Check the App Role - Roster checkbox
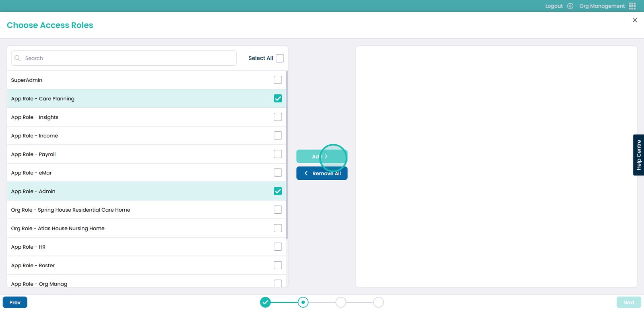This screenshot has height=310, width=644. (x=278, y=265)
